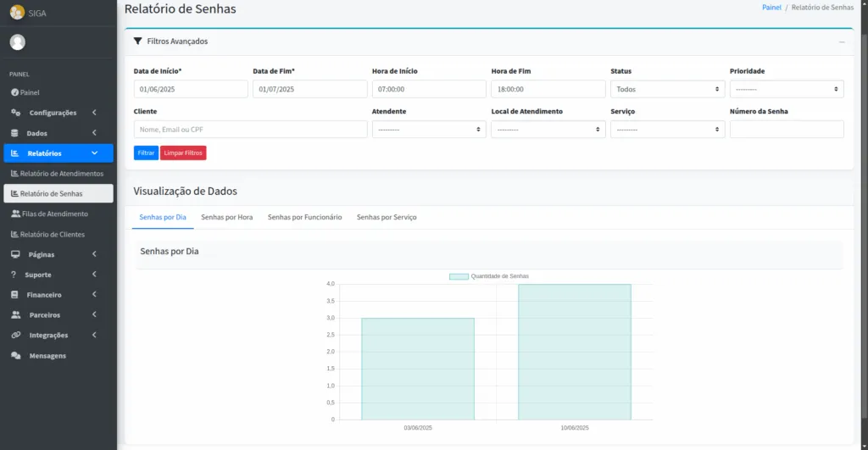Click the Configurações gears icon

tap(15, 113)
